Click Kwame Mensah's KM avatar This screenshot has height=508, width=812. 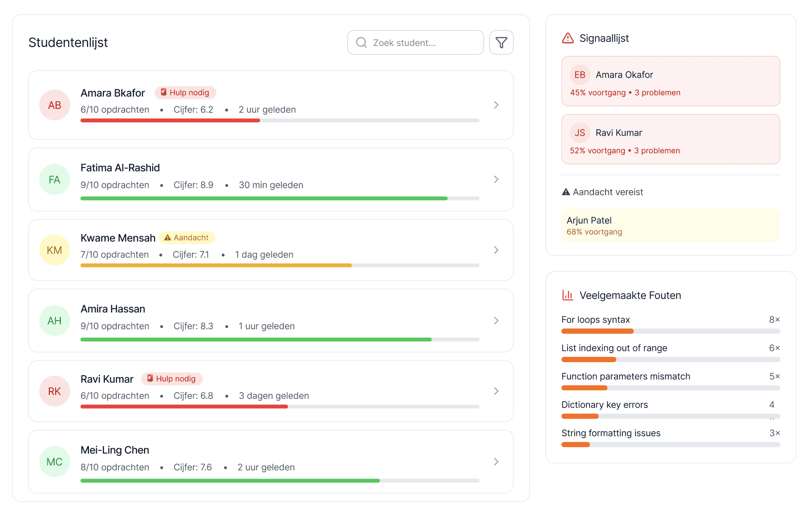(x=55, y=250)
